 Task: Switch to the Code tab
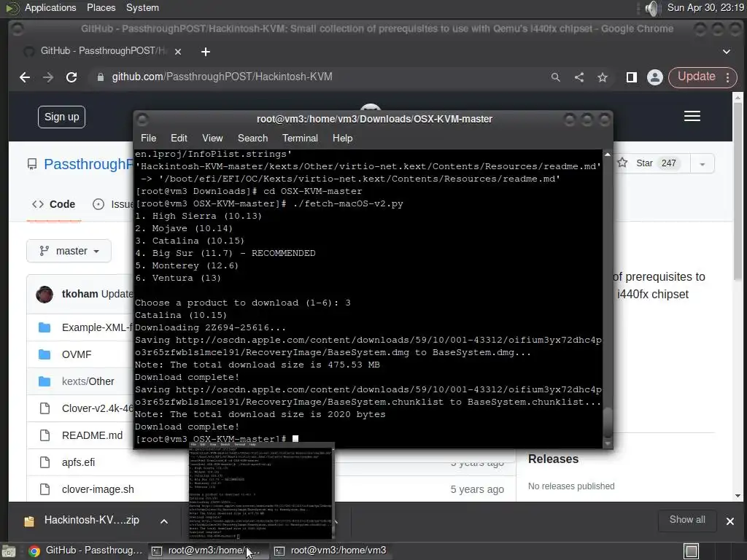click(53, 204)
